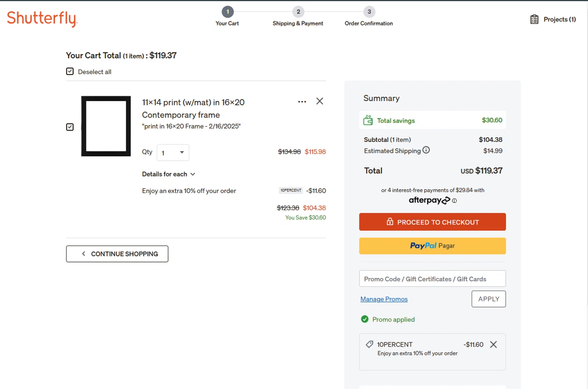Click the Subtotal $104.38 value
This screenshot has height=389, width=588.
click(490, 140)
